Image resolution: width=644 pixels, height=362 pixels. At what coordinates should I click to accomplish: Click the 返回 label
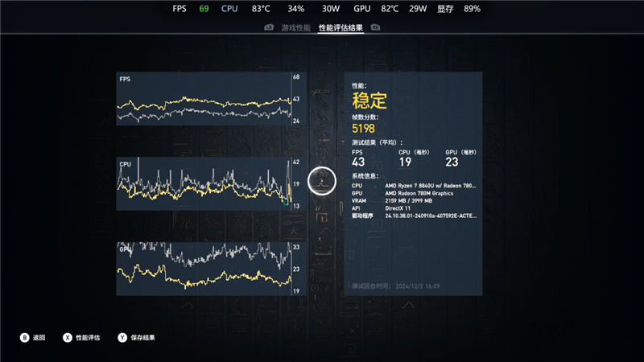tap(39, 337)
